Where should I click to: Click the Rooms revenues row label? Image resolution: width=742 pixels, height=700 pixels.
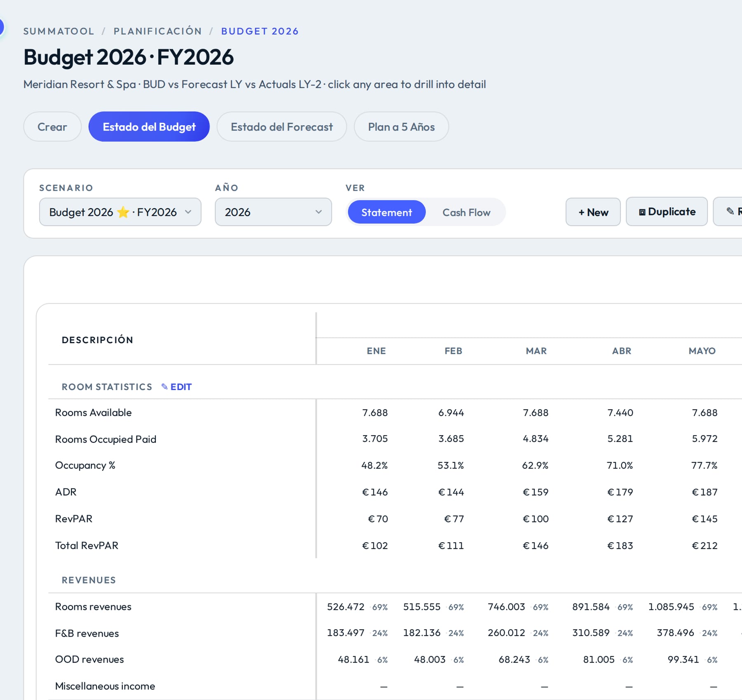point(93,606)
